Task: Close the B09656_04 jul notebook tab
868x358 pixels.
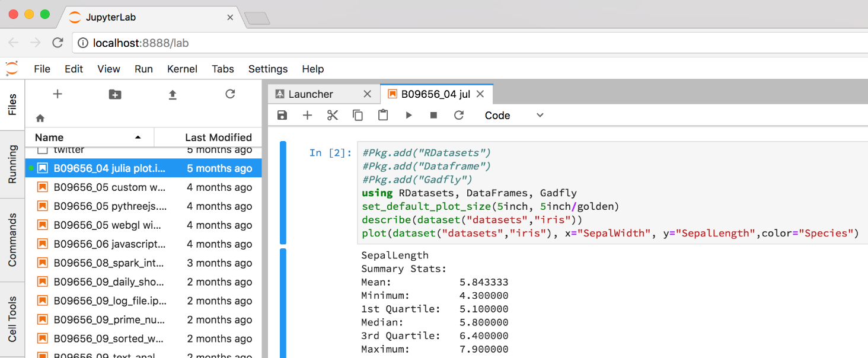Action: [480, 94]
